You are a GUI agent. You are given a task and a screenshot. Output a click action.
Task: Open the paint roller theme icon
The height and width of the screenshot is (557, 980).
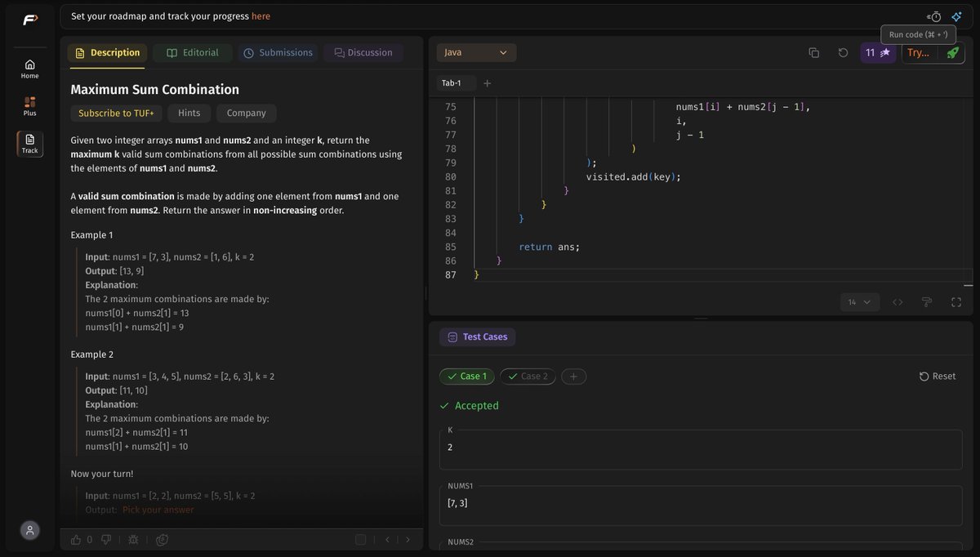[927, 302]
